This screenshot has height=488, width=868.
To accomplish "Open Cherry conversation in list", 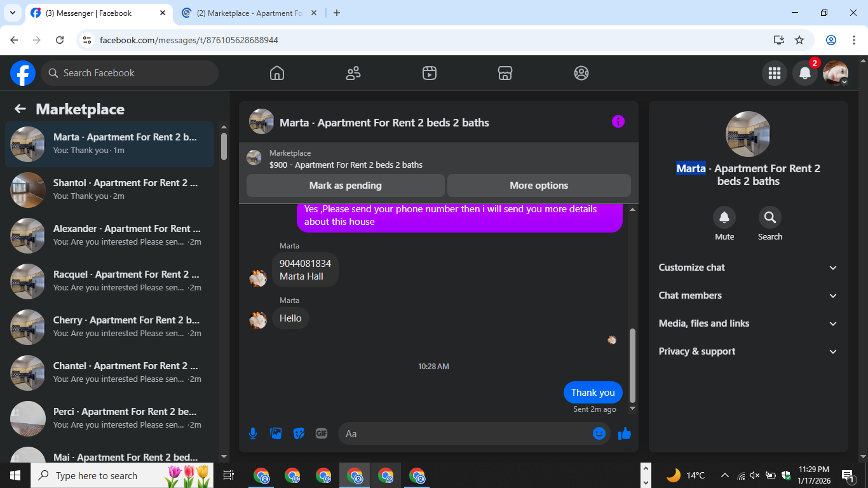I will tap(110, 327).
